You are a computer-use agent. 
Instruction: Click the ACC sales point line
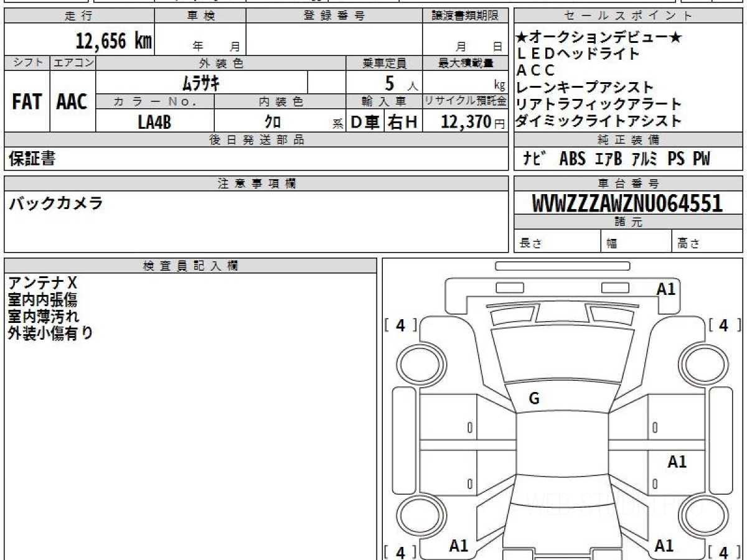coord(536,70)
